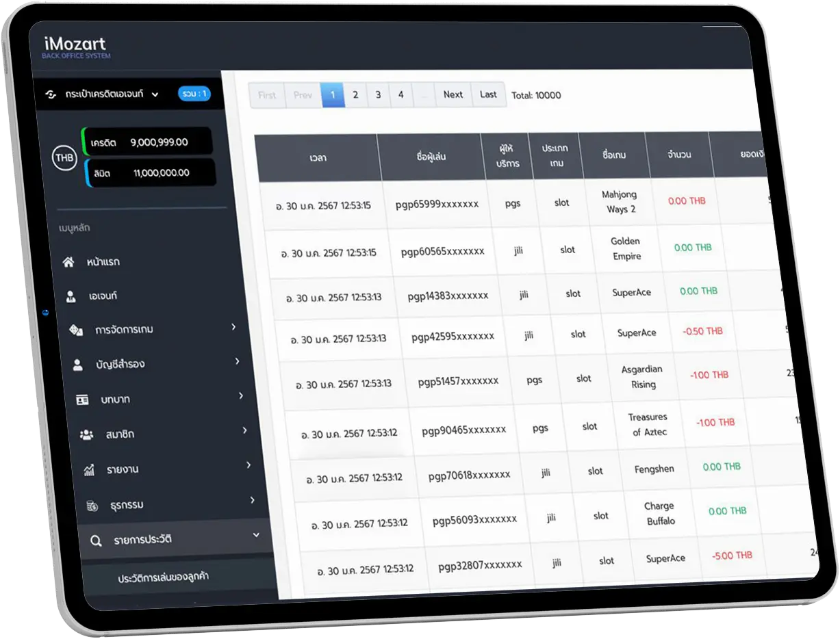Click the เวลา column header

(318, 157)
